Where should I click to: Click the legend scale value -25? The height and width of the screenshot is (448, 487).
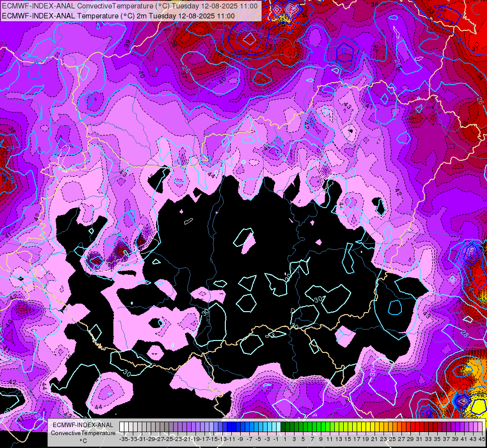pos(168,439)
